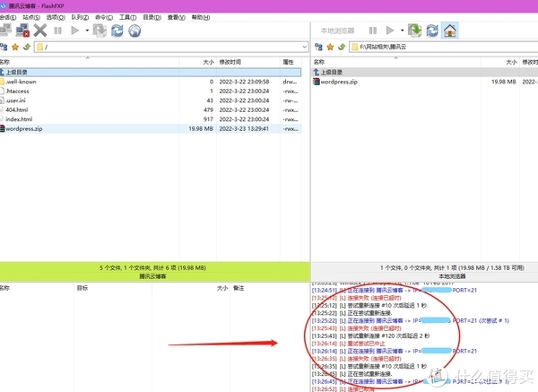Screen dimensions: 538x392
Task: Click the right pane green up-directory arrow
Action: [342, 47]
